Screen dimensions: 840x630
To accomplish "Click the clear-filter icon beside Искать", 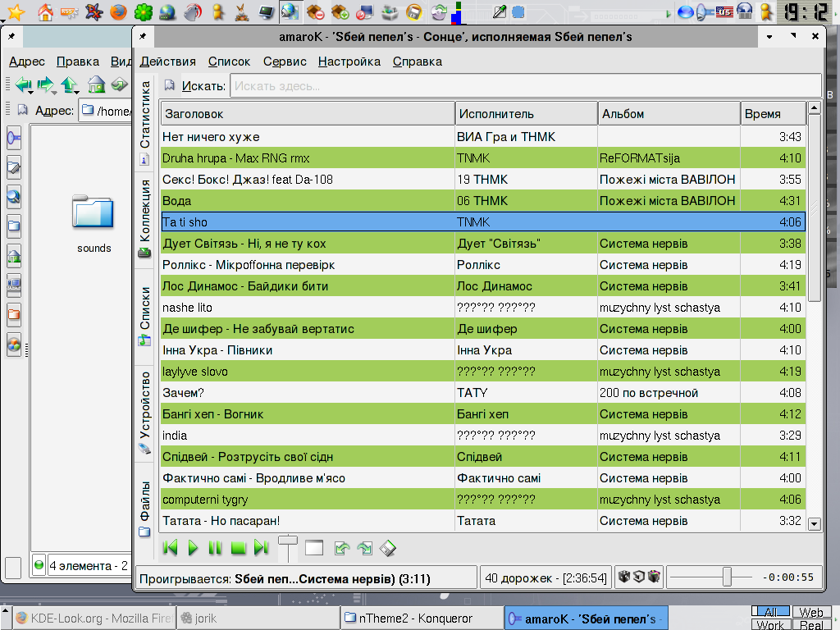I will point(170,85).
